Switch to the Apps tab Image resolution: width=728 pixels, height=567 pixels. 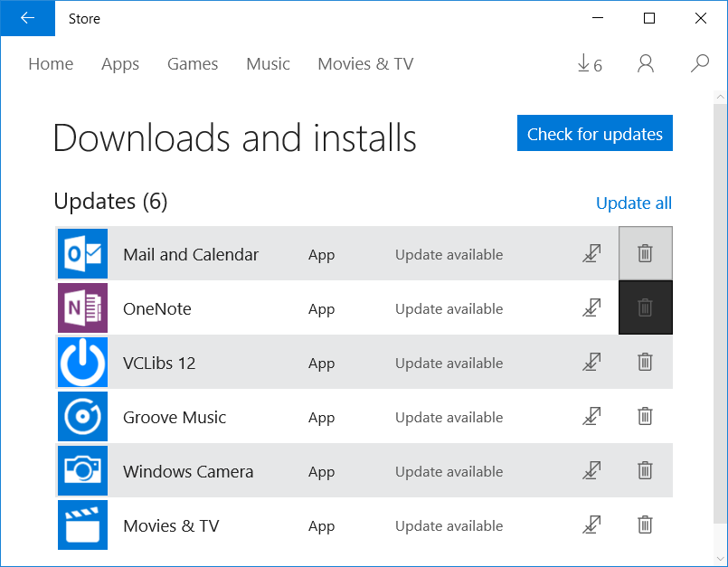pos(120,63)
